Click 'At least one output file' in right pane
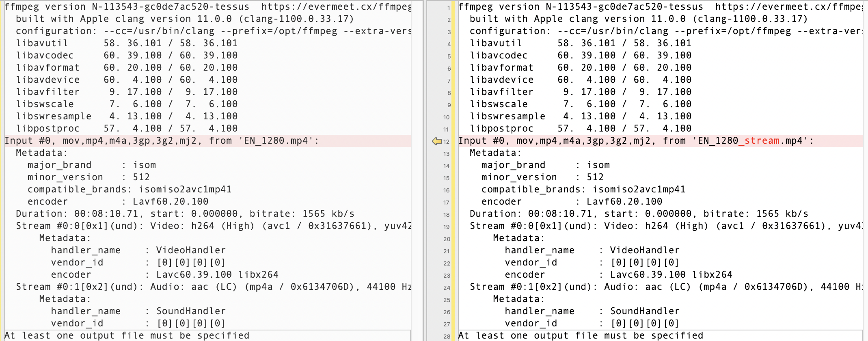This screenshot has width=868, height=341. coord(581,336)
